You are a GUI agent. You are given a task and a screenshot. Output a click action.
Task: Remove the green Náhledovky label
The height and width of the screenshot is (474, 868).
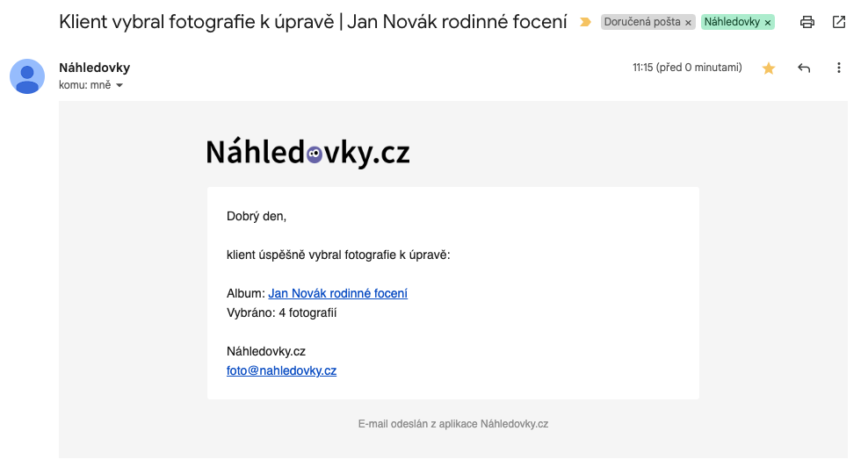[768, 23]
